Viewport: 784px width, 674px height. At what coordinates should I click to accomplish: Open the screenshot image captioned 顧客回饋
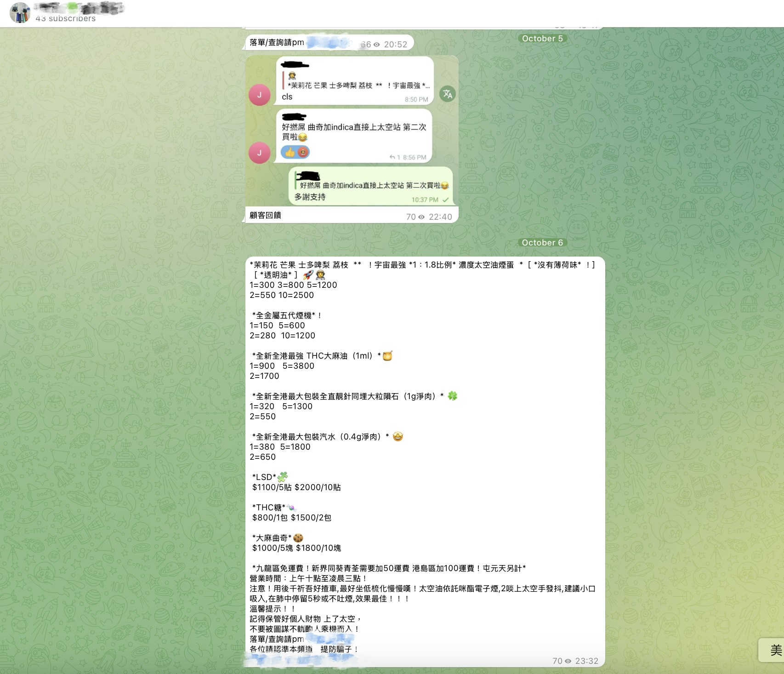352,131
